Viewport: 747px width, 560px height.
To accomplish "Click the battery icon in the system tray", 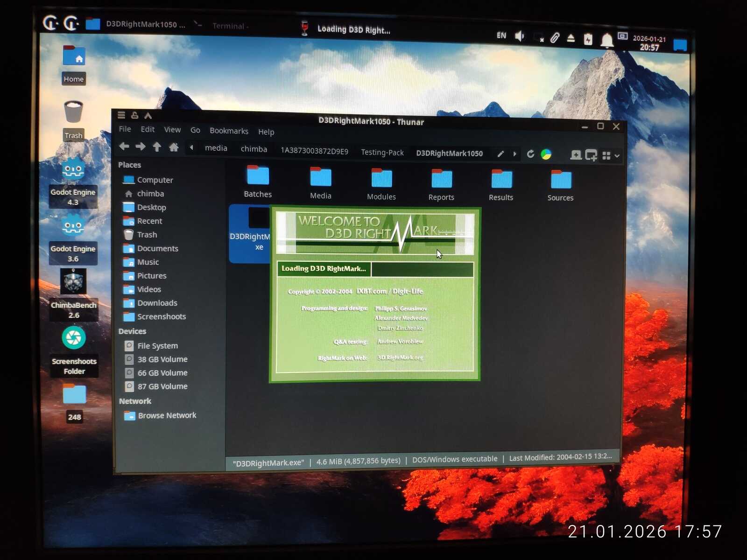I will coord(588,39).
